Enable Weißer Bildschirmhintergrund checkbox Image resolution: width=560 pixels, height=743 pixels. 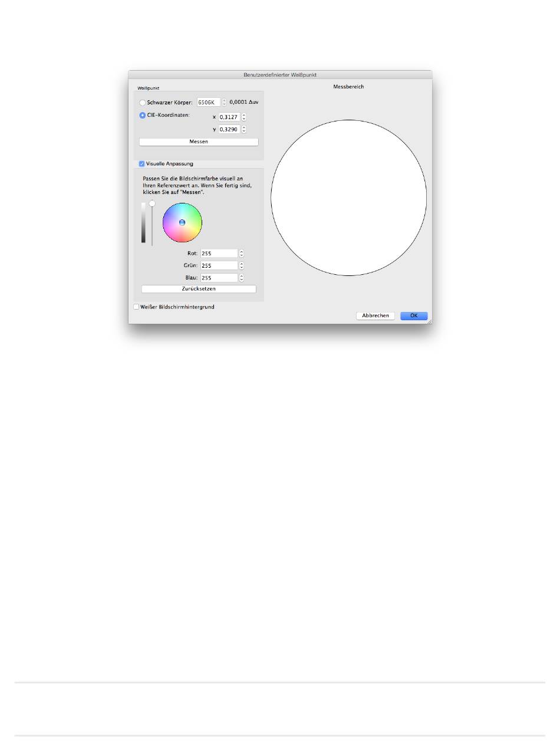[136, 307]
